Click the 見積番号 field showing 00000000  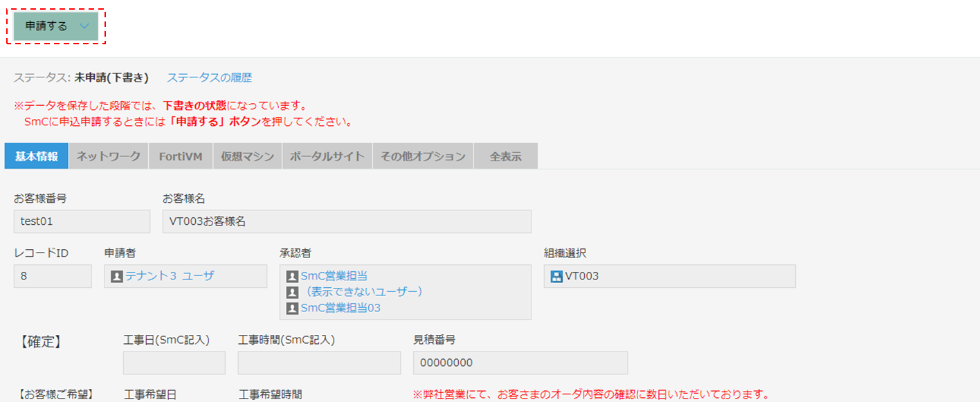click(x=520, y=363)
